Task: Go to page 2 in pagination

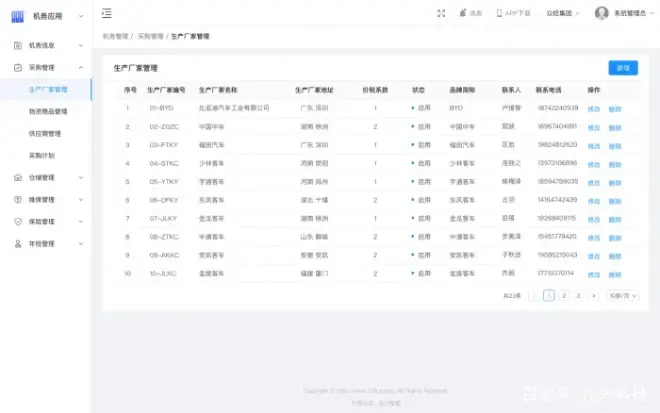Action: [x=564, y=295]
